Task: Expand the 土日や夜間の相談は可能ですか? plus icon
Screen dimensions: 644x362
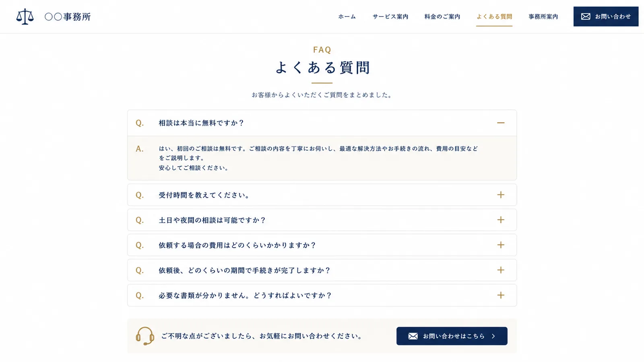Action: (x=501, y=220)
